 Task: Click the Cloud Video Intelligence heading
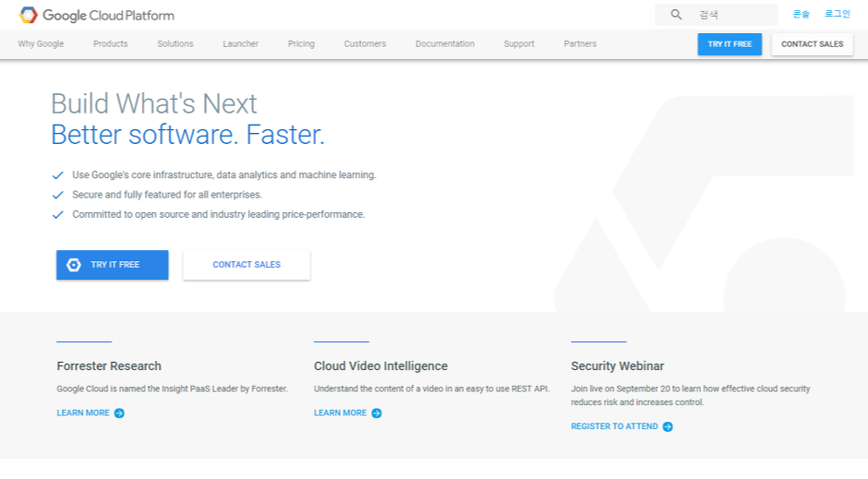coord(380,366)
